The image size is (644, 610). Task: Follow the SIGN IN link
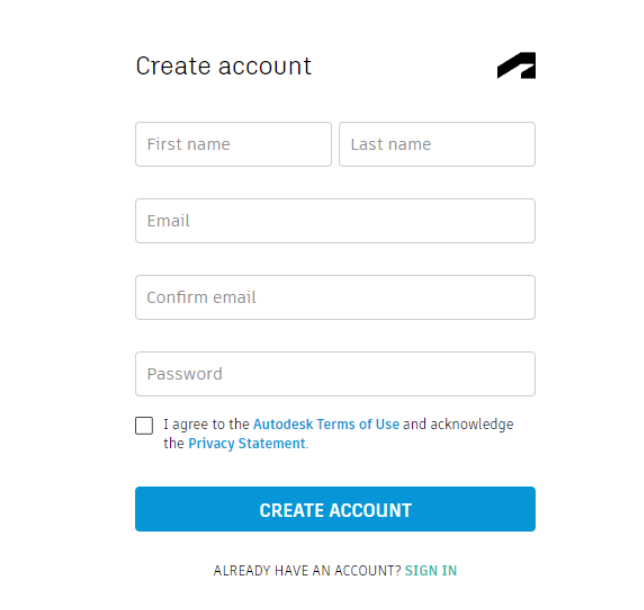pyautogui.click(x=431, y=571)
